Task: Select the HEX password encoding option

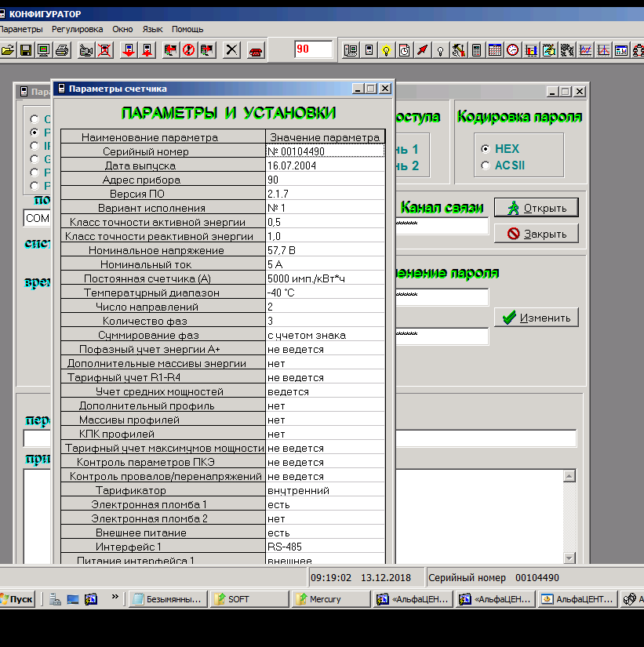Action: click(486, 148)
